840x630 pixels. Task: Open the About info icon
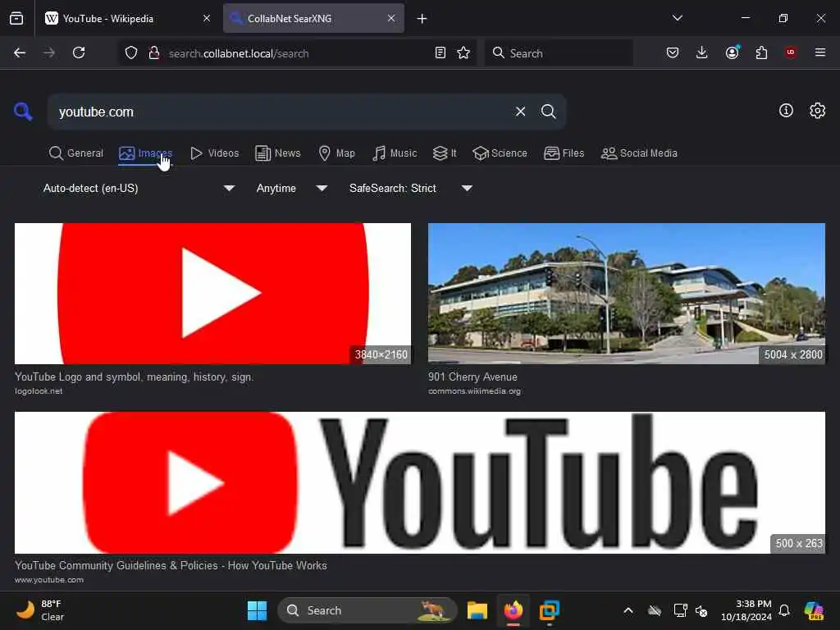point(786,111)
